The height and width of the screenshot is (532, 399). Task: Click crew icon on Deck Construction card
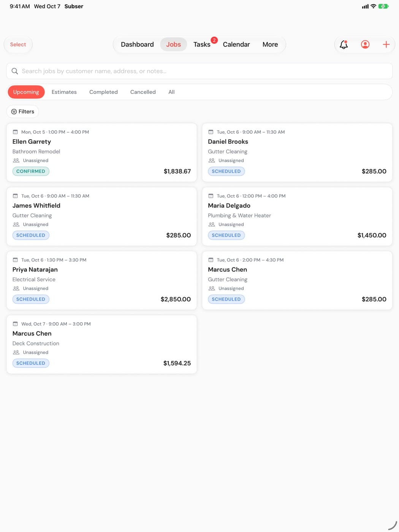16,352
